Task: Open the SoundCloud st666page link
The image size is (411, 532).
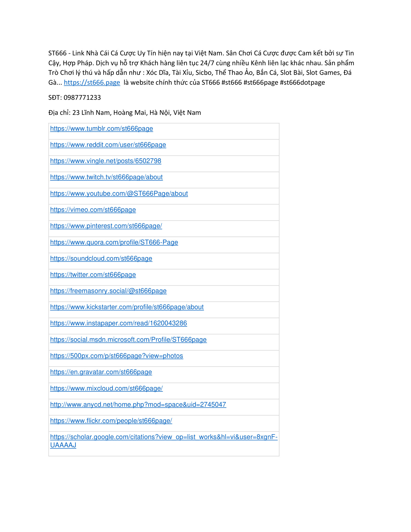Action: tap(101, 258)
